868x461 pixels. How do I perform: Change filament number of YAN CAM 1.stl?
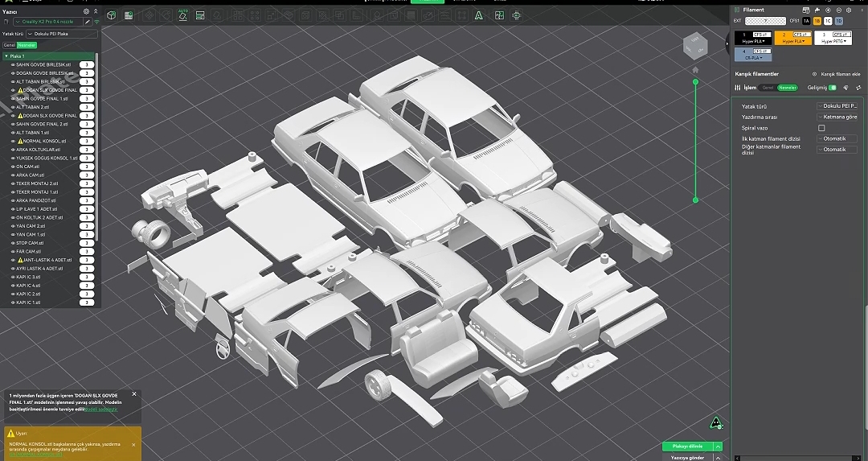click(87, 234)
